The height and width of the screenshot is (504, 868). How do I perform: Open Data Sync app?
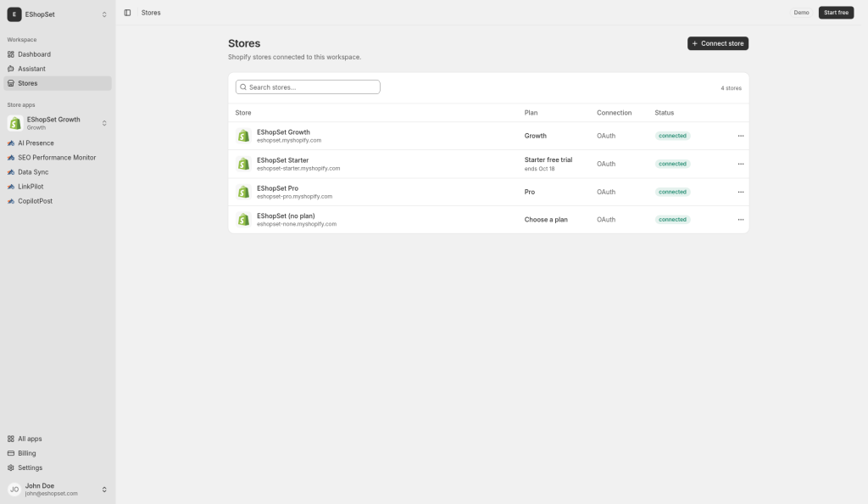point(58,172)
